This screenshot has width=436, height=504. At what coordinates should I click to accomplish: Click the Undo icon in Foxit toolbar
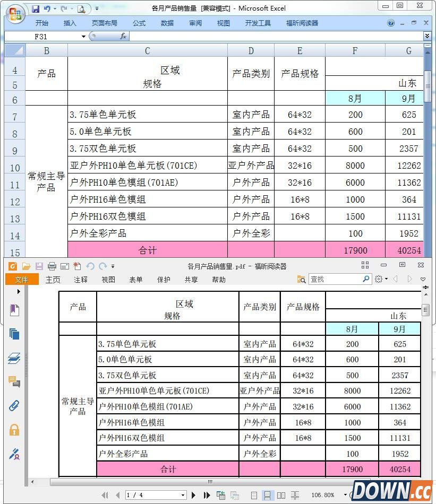click(90, 266)
